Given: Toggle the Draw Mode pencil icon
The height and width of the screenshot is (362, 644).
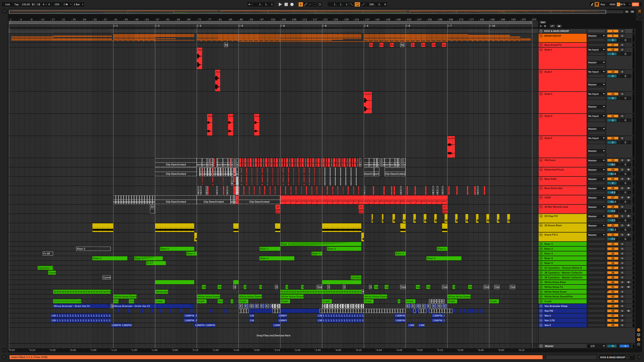Looking at the screenshot, I should 592,4.
